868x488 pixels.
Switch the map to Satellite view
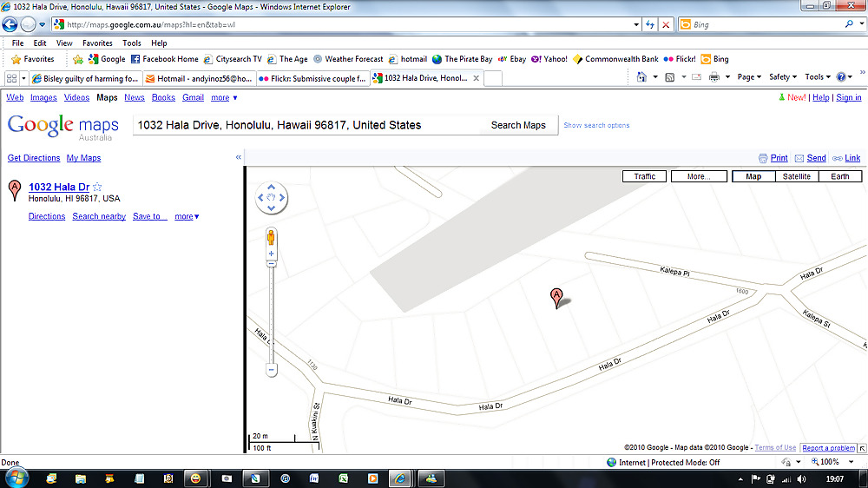point(796,176)
